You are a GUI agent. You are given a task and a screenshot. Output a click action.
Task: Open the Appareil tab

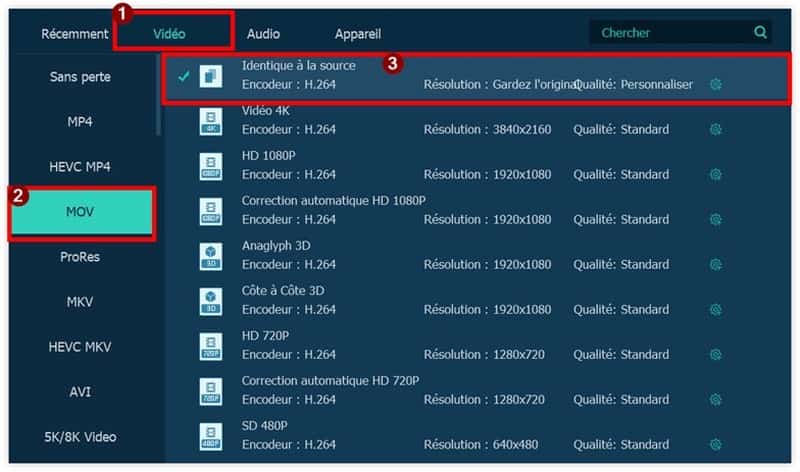tap(358, 34)
